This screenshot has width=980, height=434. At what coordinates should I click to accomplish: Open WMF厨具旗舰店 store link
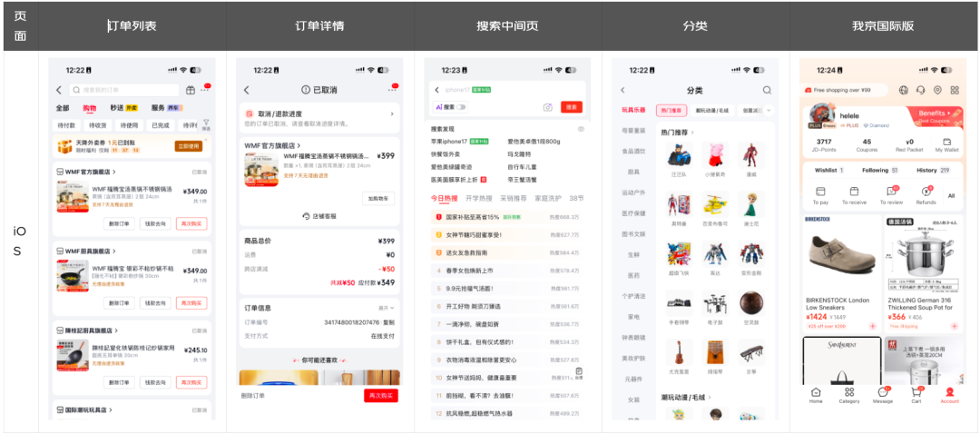pyautogui.click(x=86, y=251)
